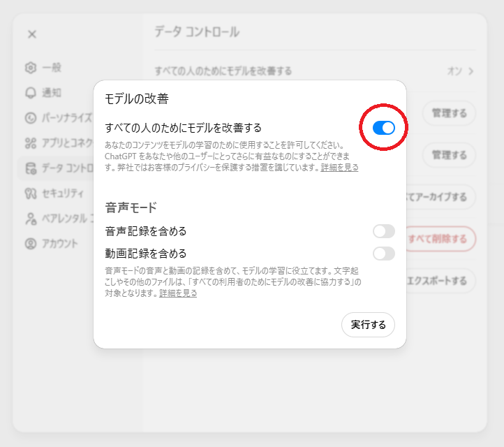Close the settings window with X
The height and width of the screenshot is (447, 504).
tap(32, 34)
